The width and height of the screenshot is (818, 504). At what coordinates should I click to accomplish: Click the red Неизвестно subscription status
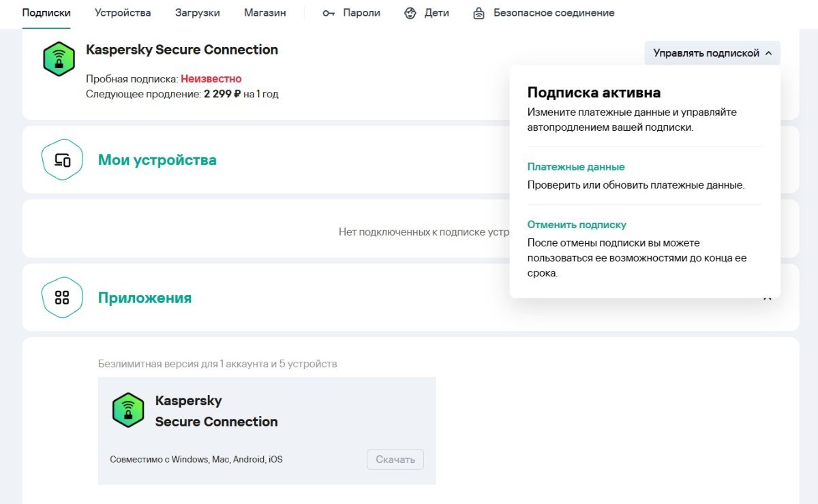coord(211,79)
